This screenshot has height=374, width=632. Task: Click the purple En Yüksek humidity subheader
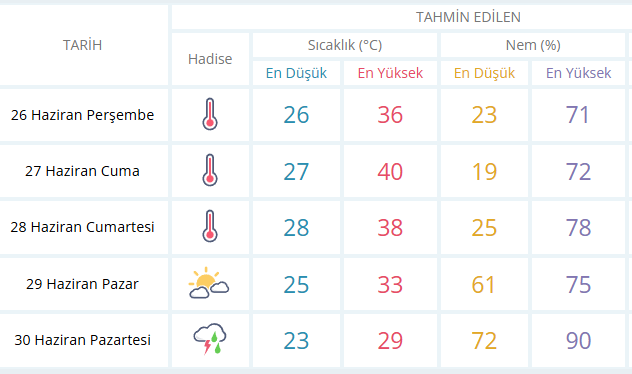tap(578, 73)
